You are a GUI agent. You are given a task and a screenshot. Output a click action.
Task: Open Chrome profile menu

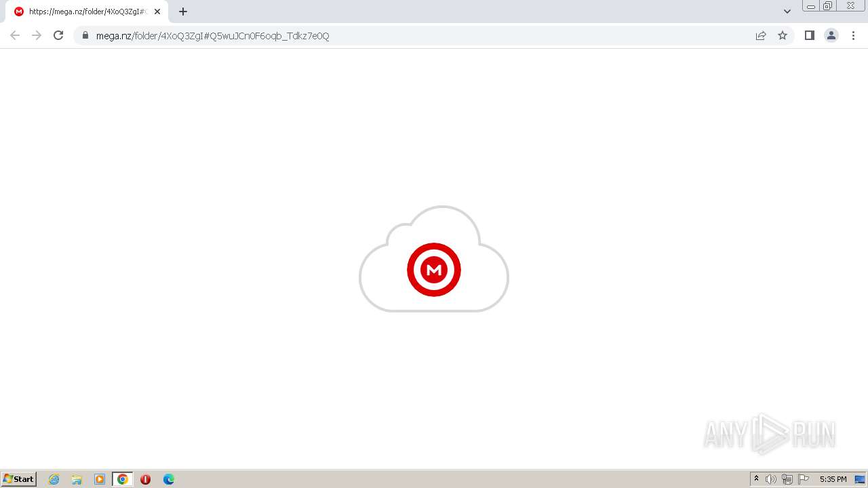831,35
